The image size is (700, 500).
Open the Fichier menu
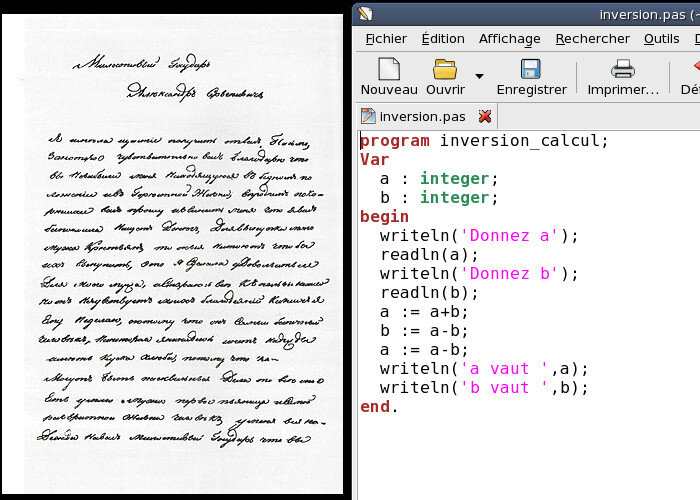[386, 39]
